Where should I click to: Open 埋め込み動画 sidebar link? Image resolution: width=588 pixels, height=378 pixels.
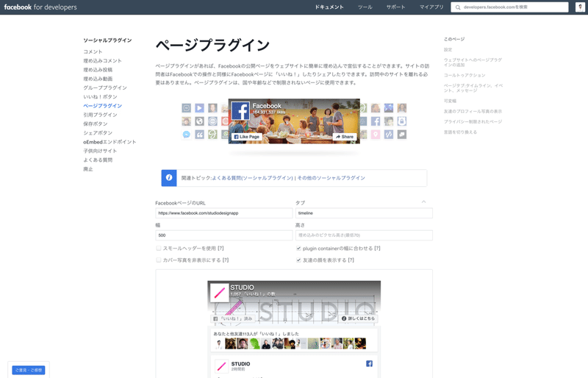point(98,79)
